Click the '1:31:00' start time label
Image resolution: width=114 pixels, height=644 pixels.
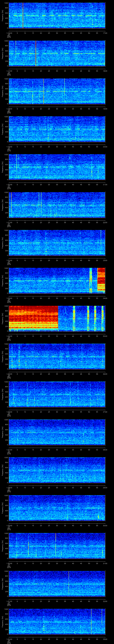tap(9, 601)
